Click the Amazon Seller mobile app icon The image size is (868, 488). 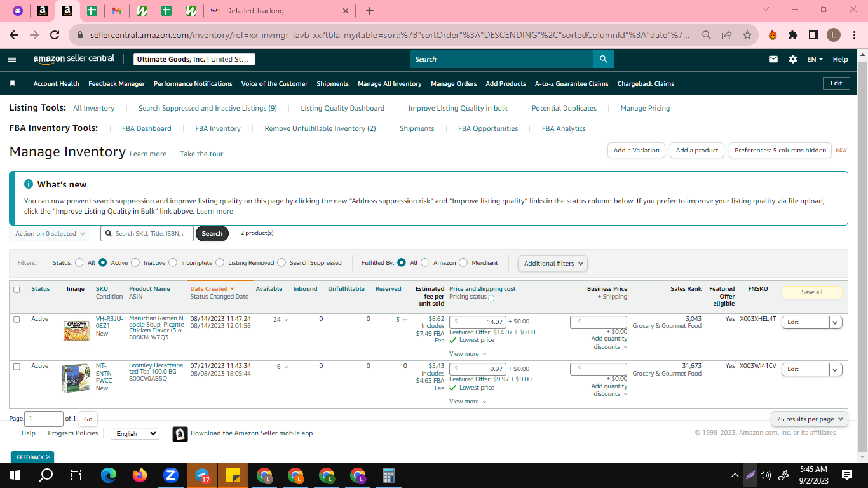pyautogui.click(x=180, y=434)
